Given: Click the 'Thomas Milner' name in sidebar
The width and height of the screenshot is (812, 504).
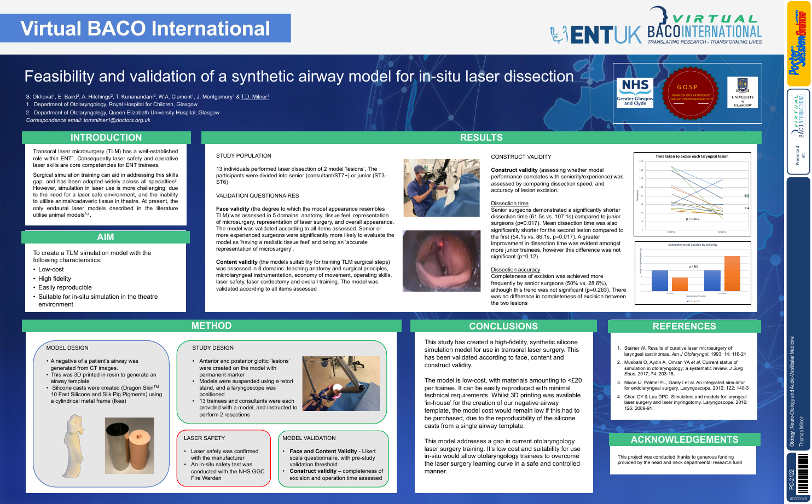Looking at the screenshot, I should [x=802, y=432].
